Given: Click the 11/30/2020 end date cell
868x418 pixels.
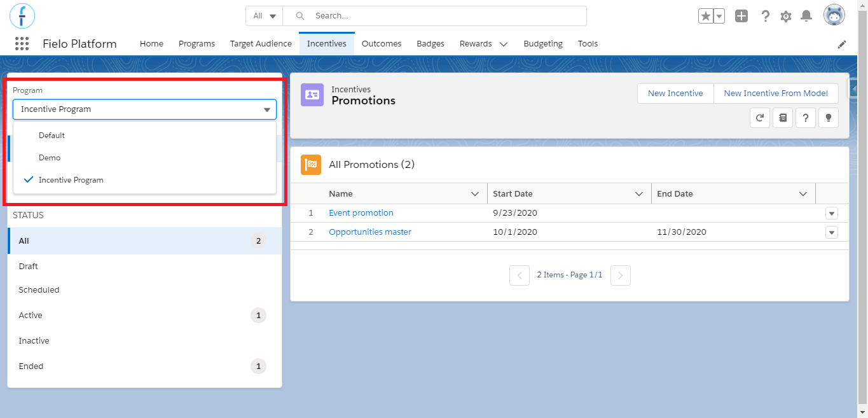Looking at the screenshot, I should [733, 232].
